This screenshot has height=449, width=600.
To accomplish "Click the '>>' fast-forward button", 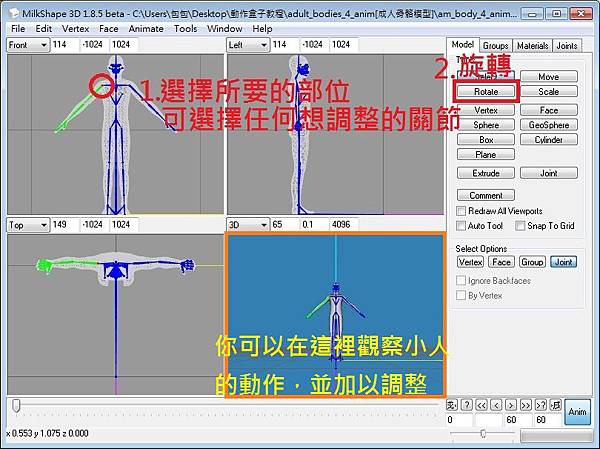I will click(526, 405).
